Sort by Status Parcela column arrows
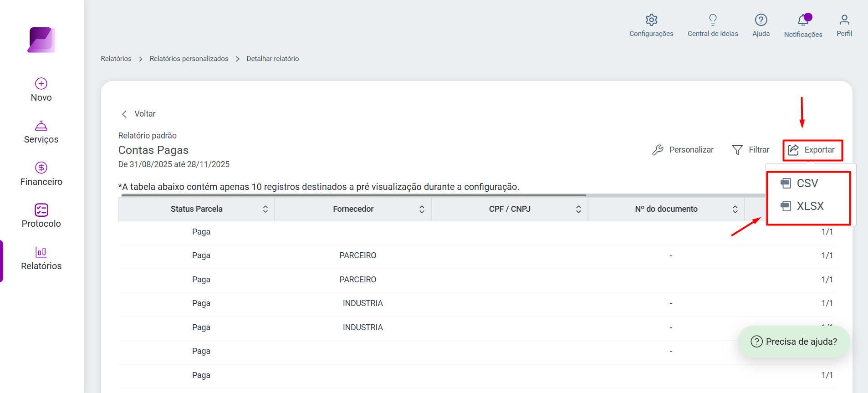 coord(266,209)
